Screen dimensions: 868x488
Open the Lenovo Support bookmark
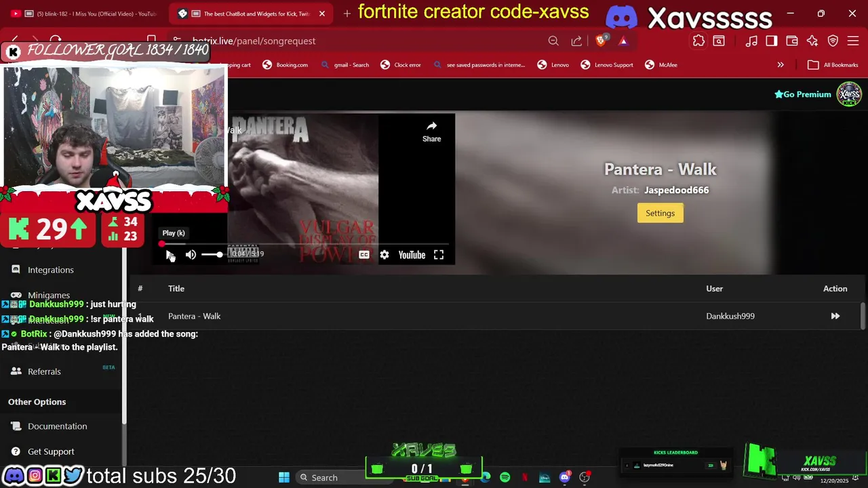tap(607, 65)
